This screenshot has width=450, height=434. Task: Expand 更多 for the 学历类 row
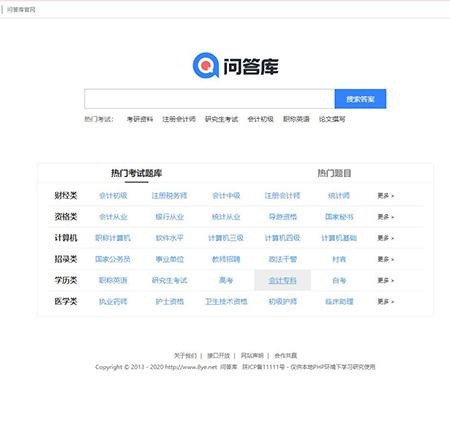point(385,281)
